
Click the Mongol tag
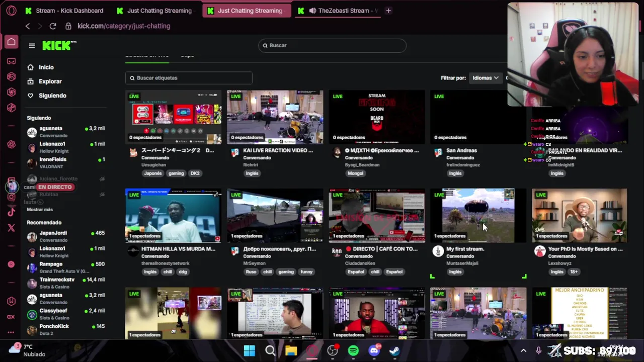pyautogui.click(x=355, y=173)
